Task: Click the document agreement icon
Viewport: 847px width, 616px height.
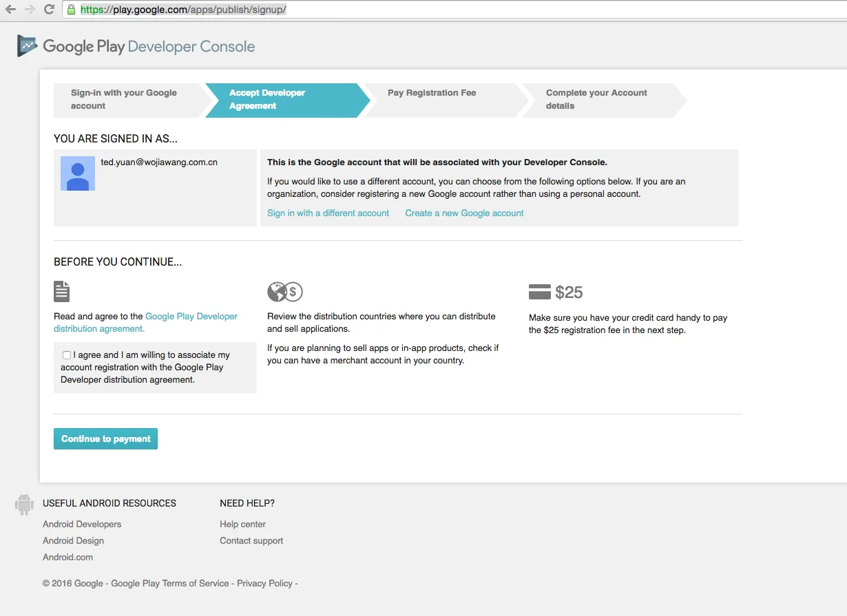Action: (x=62, y=291)
